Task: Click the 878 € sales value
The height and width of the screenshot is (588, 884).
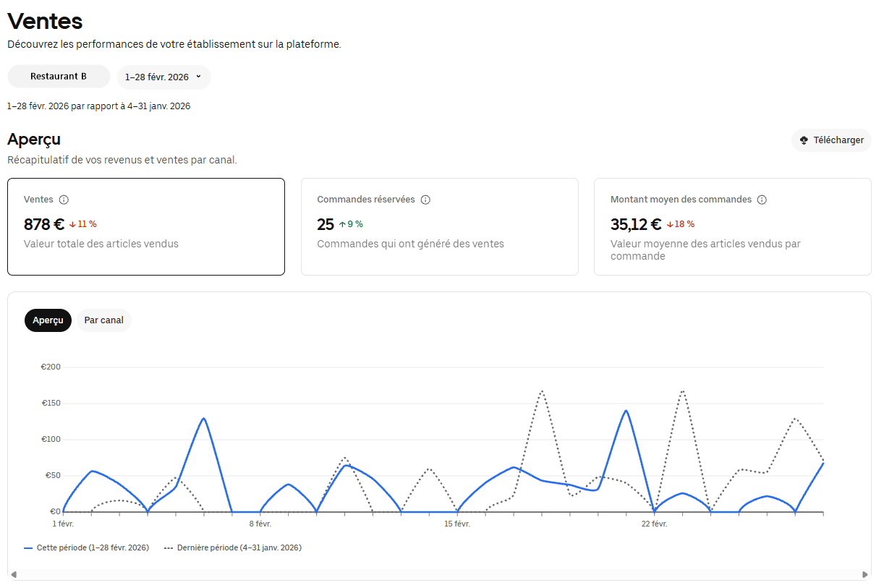Action: pos(44,224)
